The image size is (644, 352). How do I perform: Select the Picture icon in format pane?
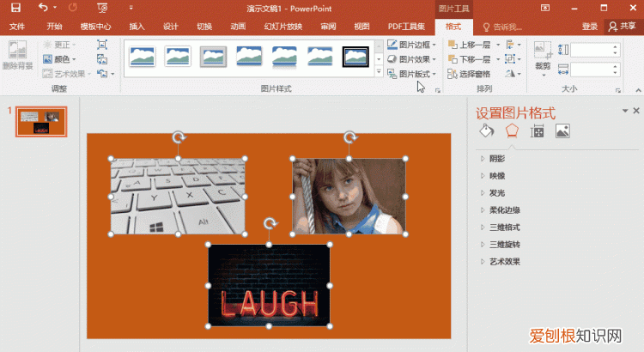click(562, 131)
